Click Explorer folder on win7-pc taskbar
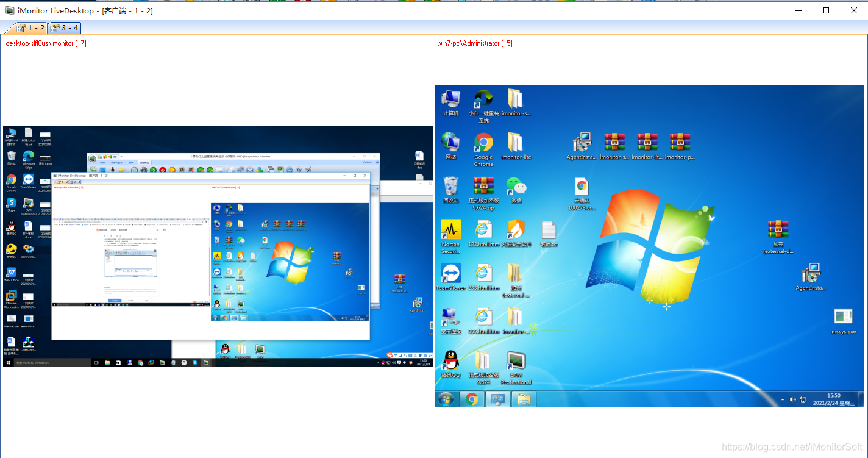 click(x=524, y=399)
